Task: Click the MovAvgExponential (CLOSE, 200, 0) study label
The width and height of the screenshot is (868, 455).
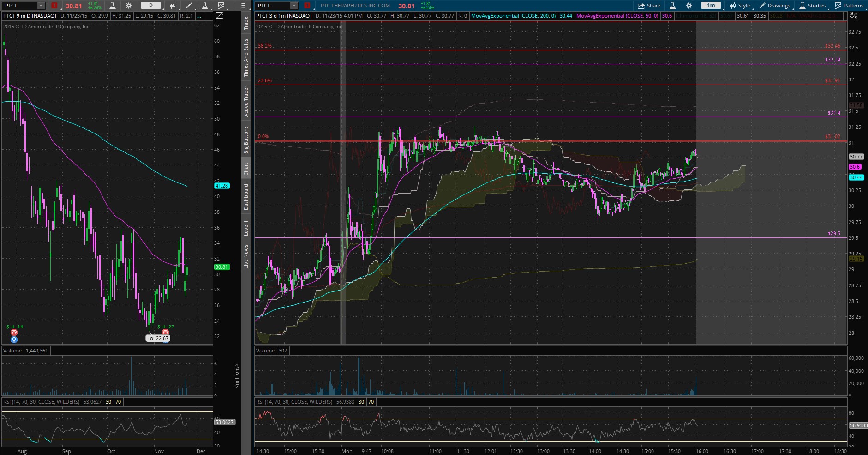Action: click(513, 16)
